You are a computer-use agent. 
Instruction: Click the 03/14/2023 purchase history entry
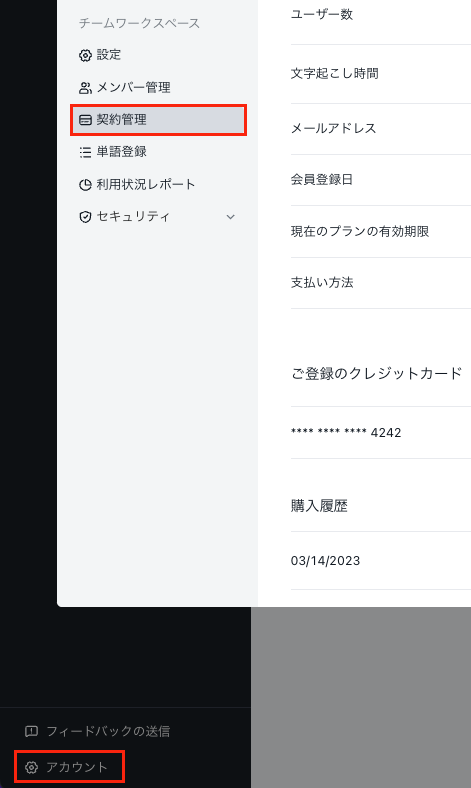tap(325, 561)
